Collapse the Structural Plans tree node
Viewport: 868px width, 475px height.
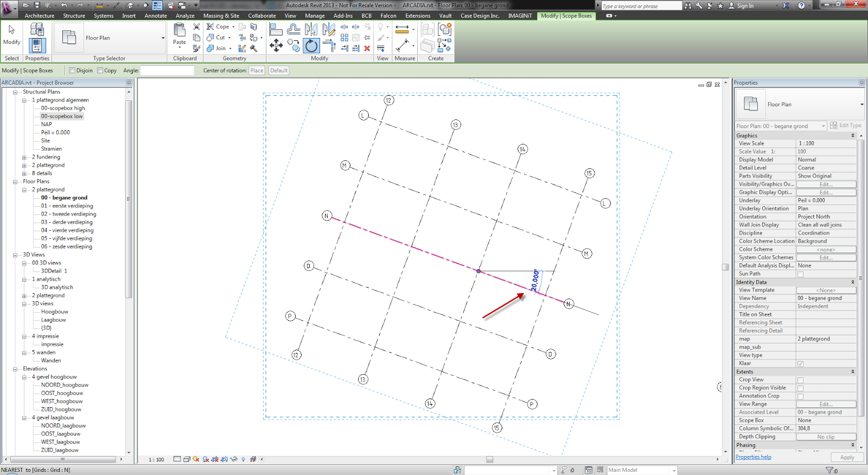pos(15,92)
